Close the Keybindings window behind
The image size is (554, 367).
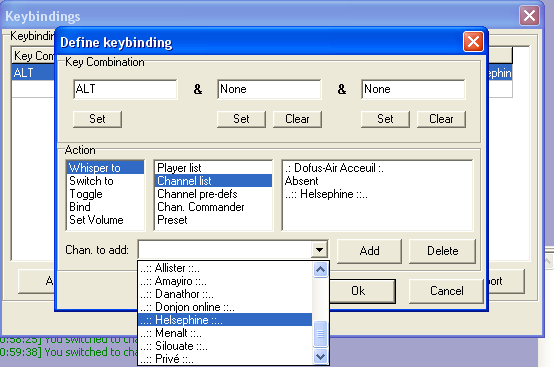pyautogui.click(x=529, y=16)
